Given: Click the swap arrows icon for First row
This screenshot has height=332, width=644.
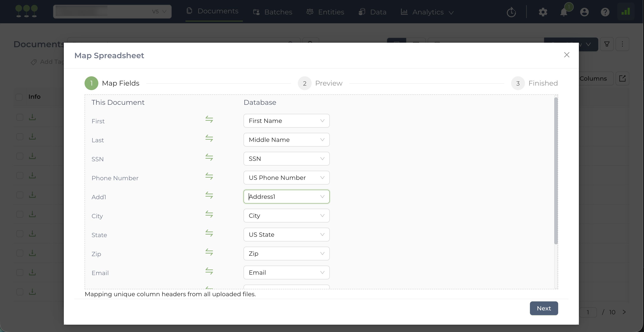Looking at the screenshot, I should point(209,119).
